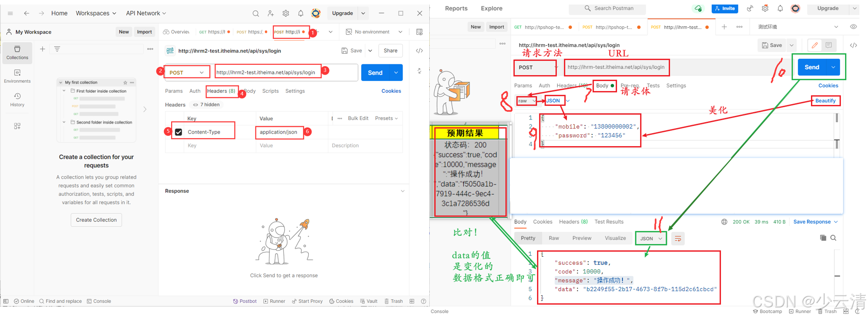Toggle environment quick look eye in right window
Image resolution: width=868 pixels, height=316 pixels.
point(854,27)
